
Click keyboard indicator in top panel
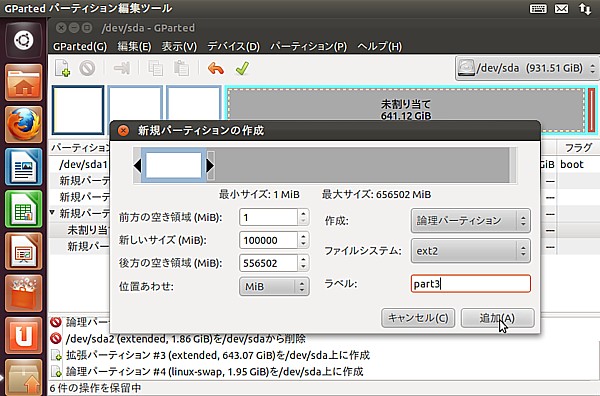(538, 8)
